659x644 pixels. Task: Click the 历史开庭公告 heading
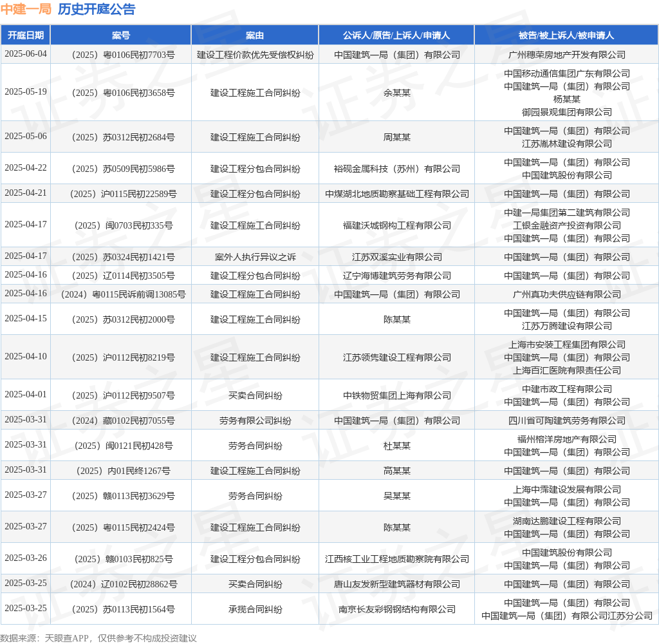pos(97,9)
